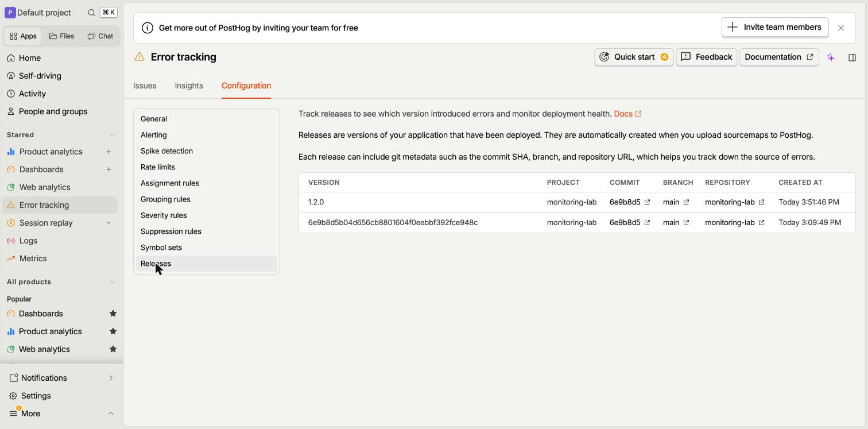868x429 pixels.
Task: Open Settings gear item
Action: [x=60, y=396]
